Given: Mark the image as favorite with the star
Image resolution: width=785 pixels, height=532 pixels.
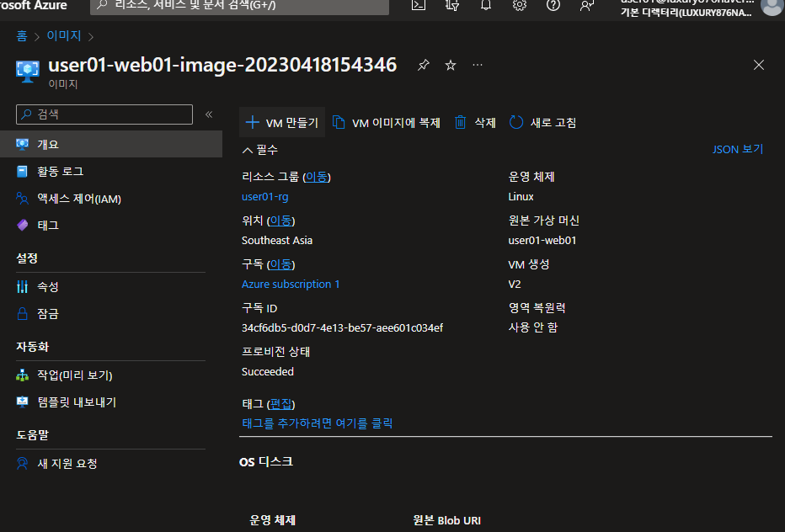Looking at the screenshot, I should pyautogui.click(x=451, y=65).
